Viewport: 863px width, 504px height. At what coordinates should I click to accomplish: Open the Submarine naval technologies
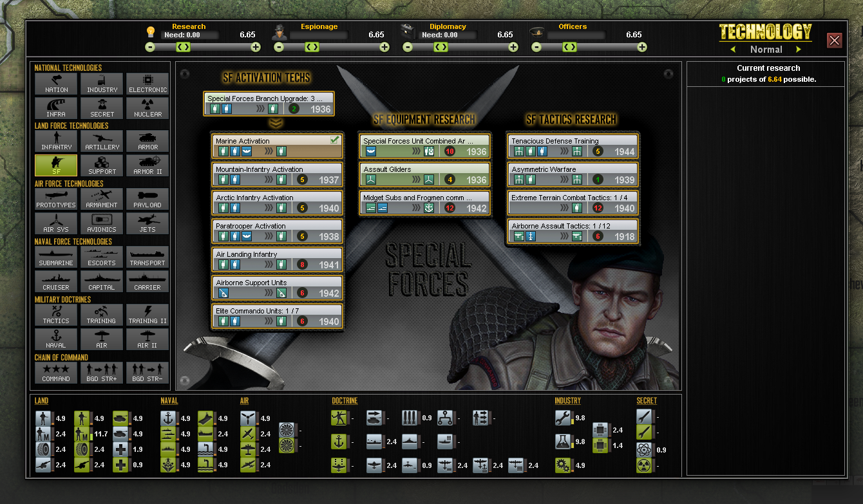tap(56, 257)
